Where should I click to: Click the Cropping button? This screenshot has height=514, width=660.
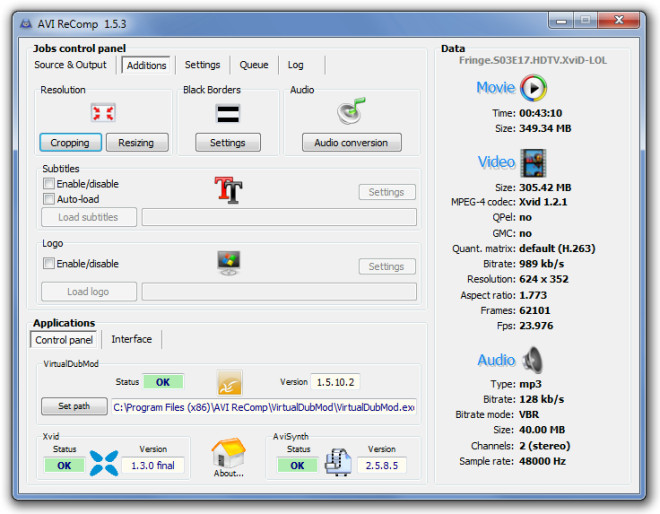pyautogui.click(x=70, y=143)
